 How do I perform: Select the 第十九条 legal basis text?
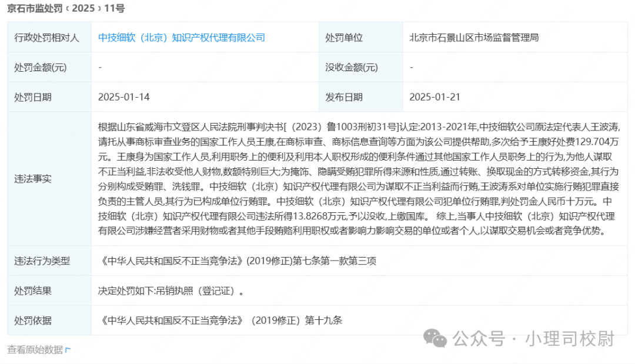pyautogui.click(x=323, y=320)
